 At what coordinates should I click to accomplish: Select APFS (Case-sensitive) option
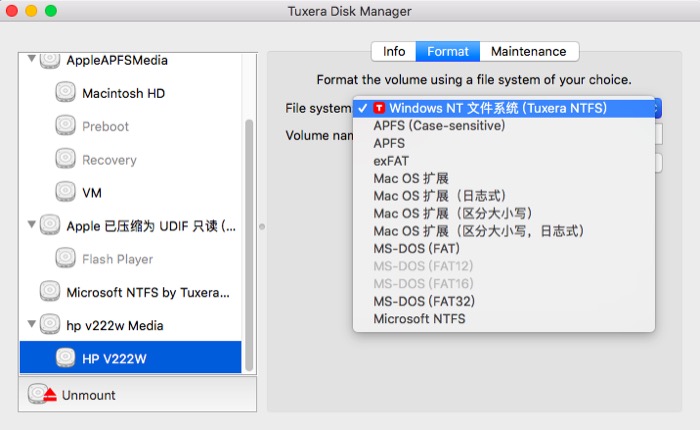click(439, 126)
